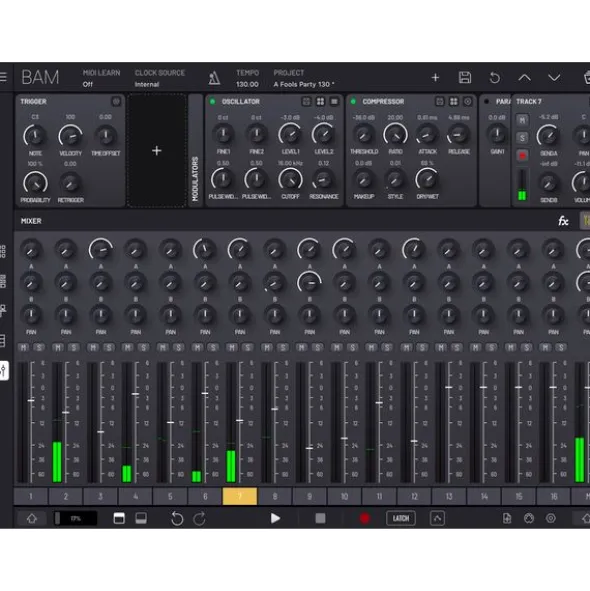Screen dimensions: 590x591
Task: Open palette icon in bottom bar
Action: (x=529, y=519)
